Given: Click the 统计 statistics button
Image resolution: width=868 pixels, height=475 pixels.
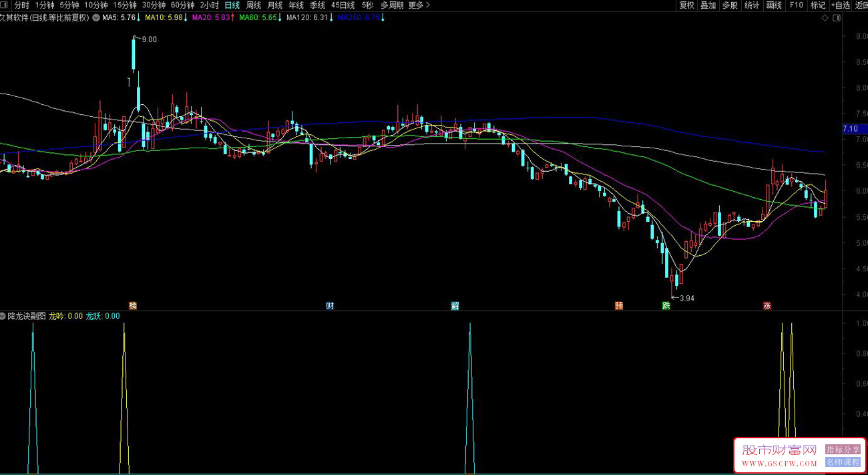Looking at the screenshot, I should (752, 5).
